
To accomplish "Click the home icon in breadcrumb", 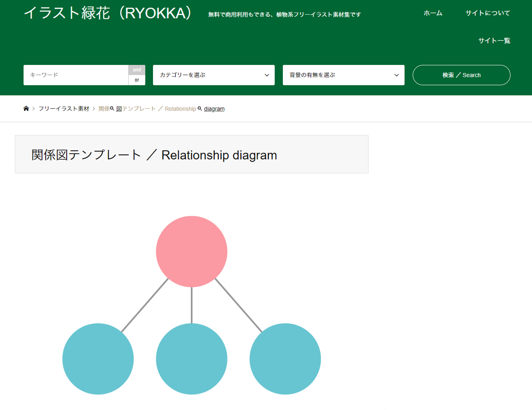I will pyautogui.click(x=26, y=109).
